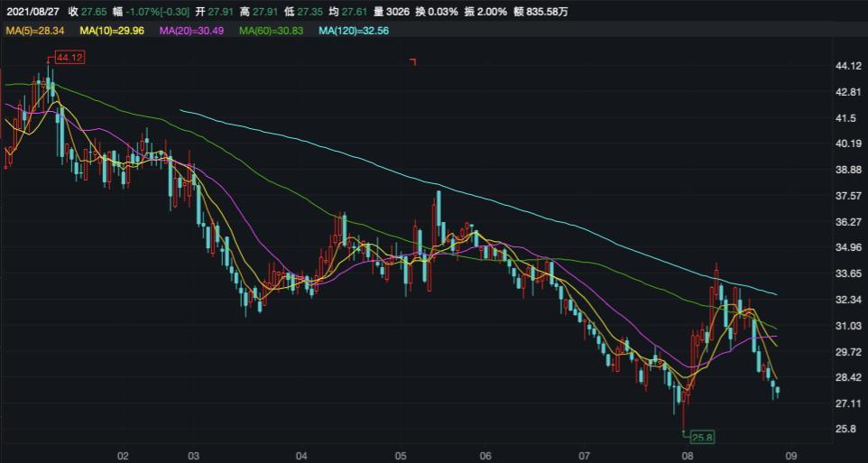Click the last candlestick at chart's right end

pos(778,392)
